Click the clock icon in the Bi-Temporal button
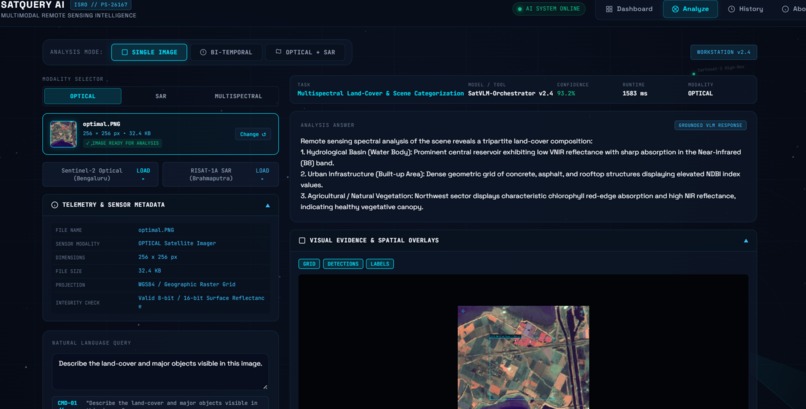This screenshot has width=806, height=409. tap(203, 52)
